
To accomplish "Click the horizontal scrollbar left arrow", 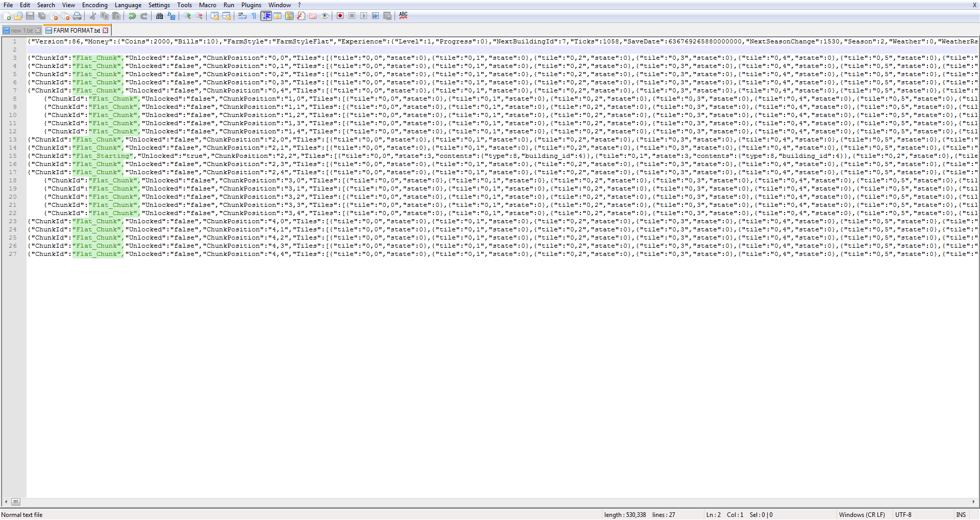I will pos(6,502).
